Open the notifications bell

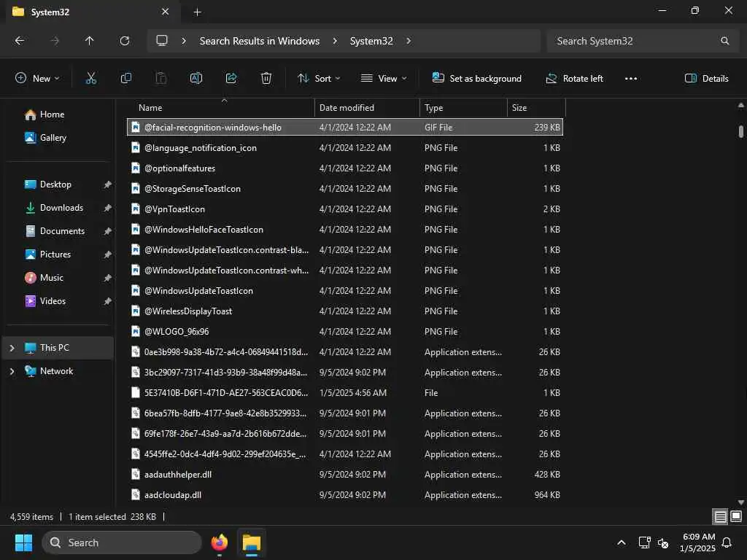(727, 542)
